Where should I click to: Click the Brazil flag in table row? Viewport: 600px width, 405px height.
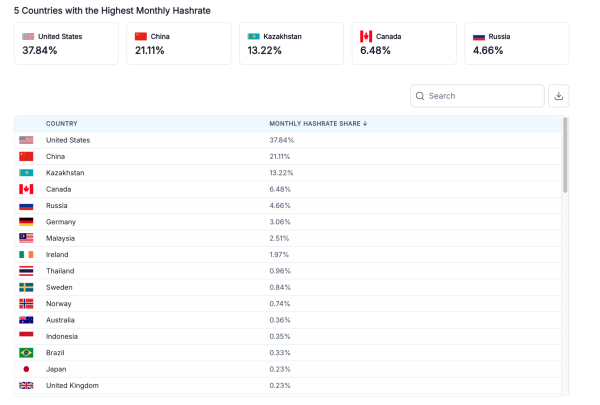[26, 353]
